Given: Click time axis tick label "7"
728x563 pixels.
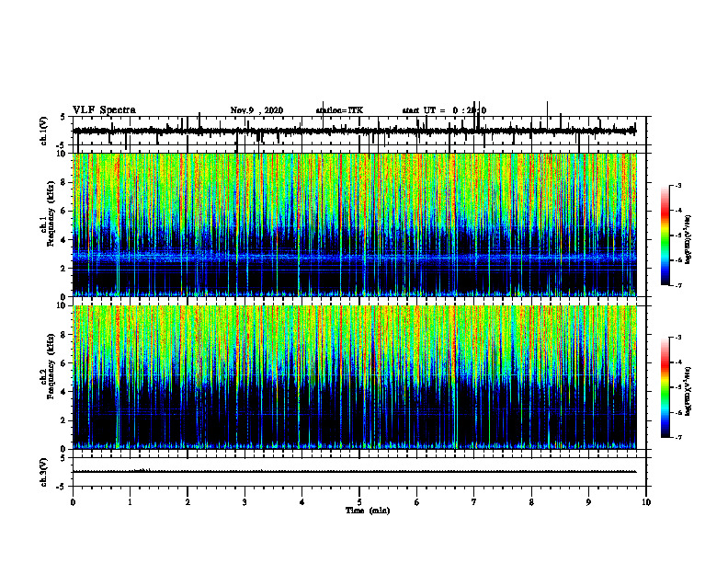Looking at the screenshot, I should (474, 502).
